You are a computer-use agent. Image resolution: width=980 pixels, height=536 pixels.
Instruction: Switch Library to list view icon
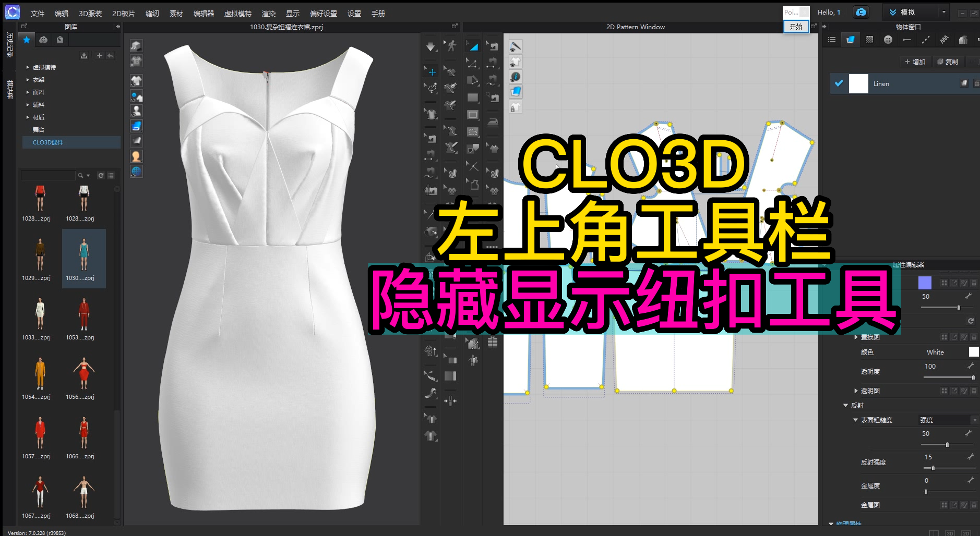click(x=111, y=176)
